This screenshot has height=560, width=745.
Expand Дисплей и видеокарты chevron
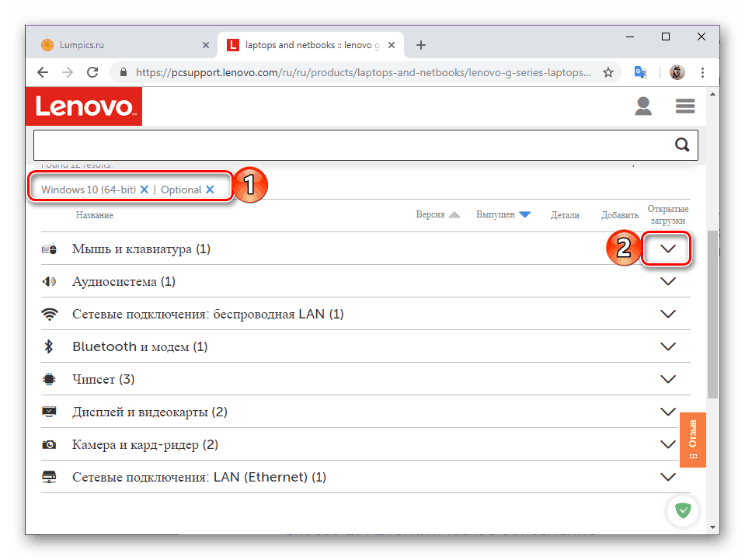point(668,412)
